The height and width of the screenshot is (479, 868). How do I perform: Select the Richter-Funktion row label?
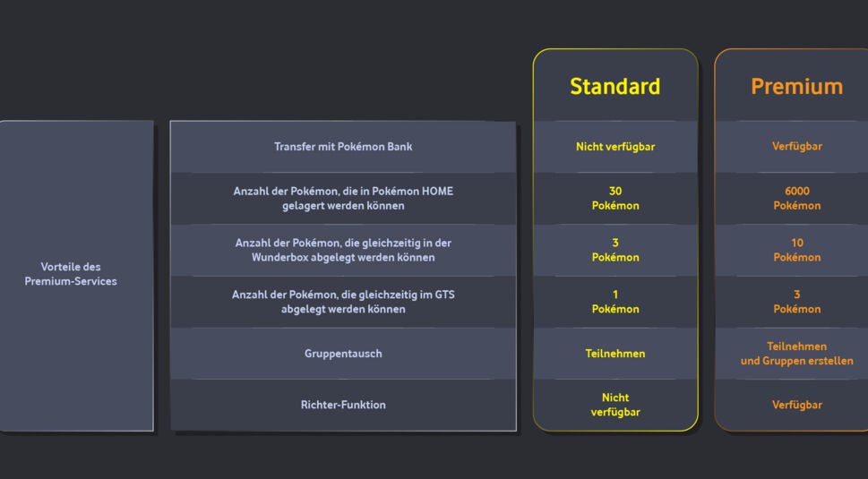(343, 405)
